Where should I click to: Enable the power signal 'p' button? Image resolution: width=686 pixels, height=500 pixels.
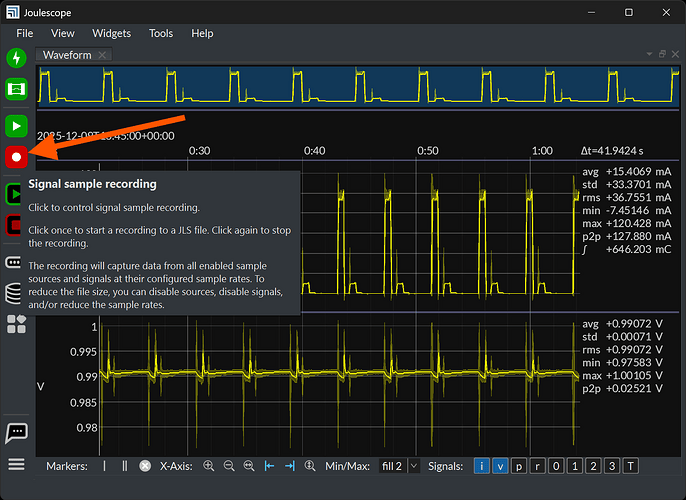pyautogui.click(x=519, y=466)
